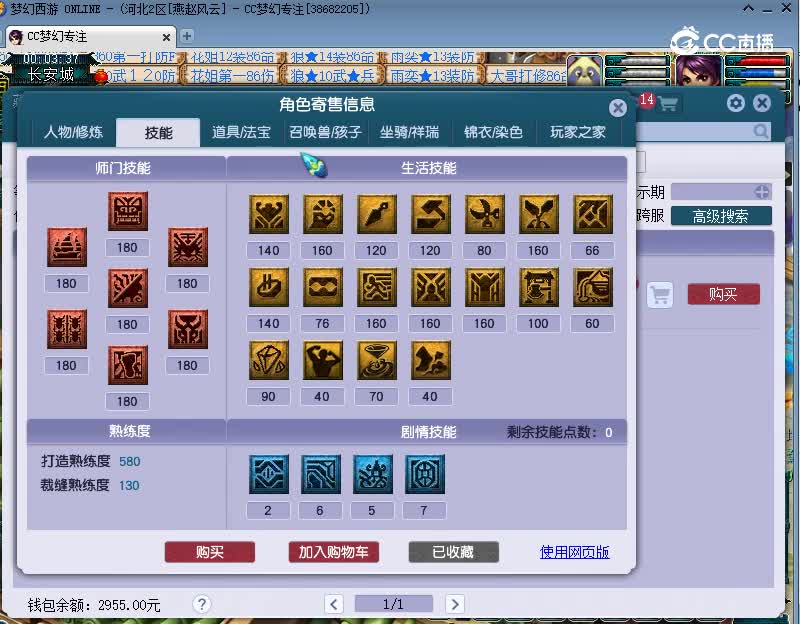Click story skill icon with level 7
800x624 pixels.
[x=424, y=475]
